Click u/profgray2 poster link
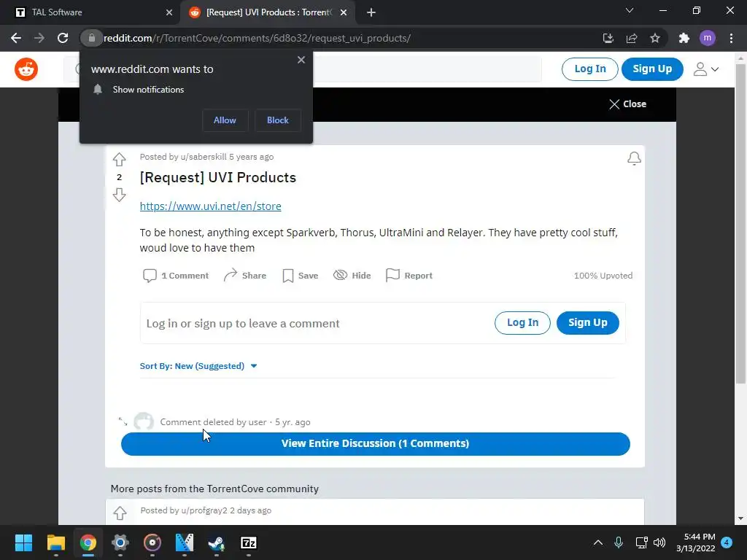 point(204,510)
